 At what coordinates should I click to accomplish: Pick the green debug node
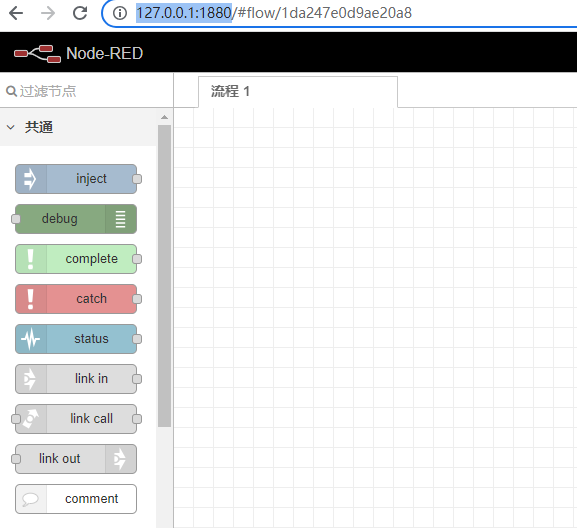[76, 219]
